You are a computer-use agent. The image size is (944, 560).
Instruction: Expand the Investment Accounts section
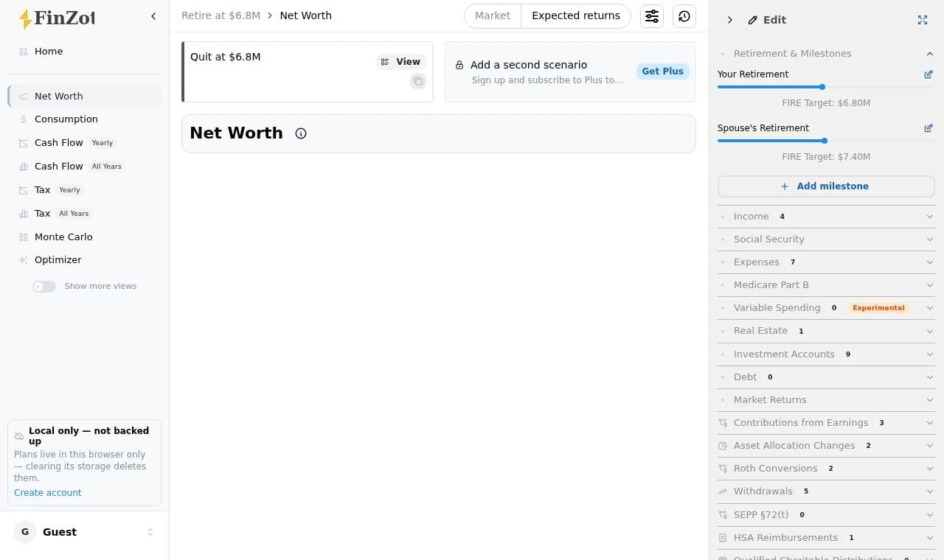[826, 354]
